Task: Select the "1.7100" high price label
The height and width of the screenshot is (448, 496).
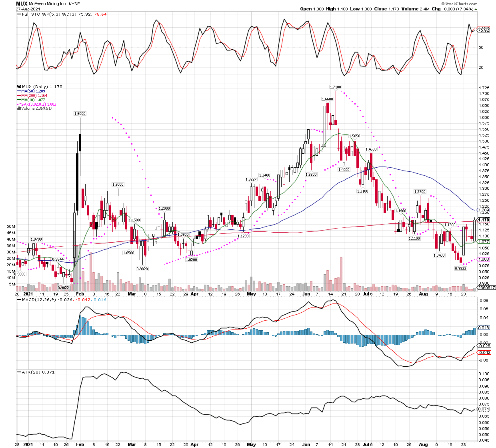Action: tap(336, 87)
